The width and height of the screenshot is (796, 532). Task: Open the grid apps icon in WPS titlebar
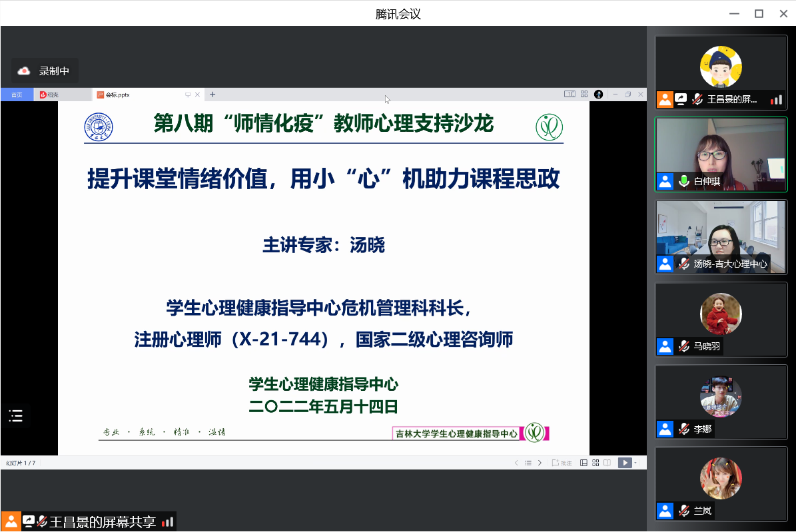click(584, 95)
